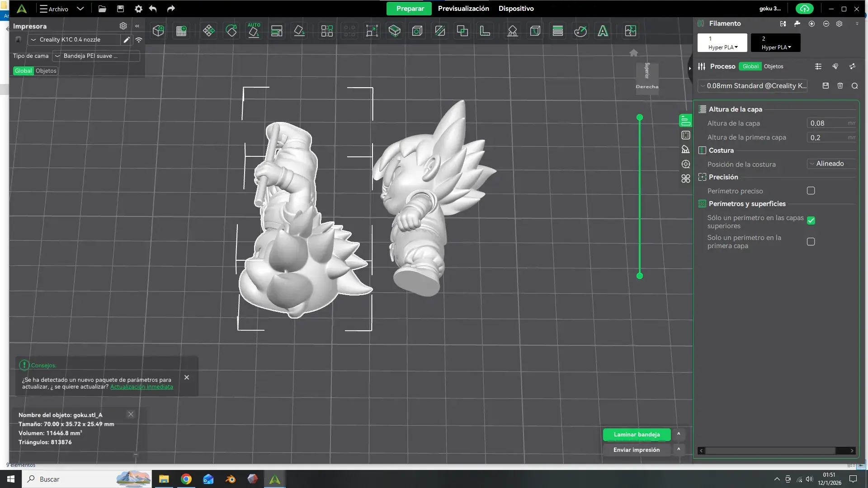Switch to the Dispositivo tab
This screenshot has width=868, height=488.
[516, 9]
